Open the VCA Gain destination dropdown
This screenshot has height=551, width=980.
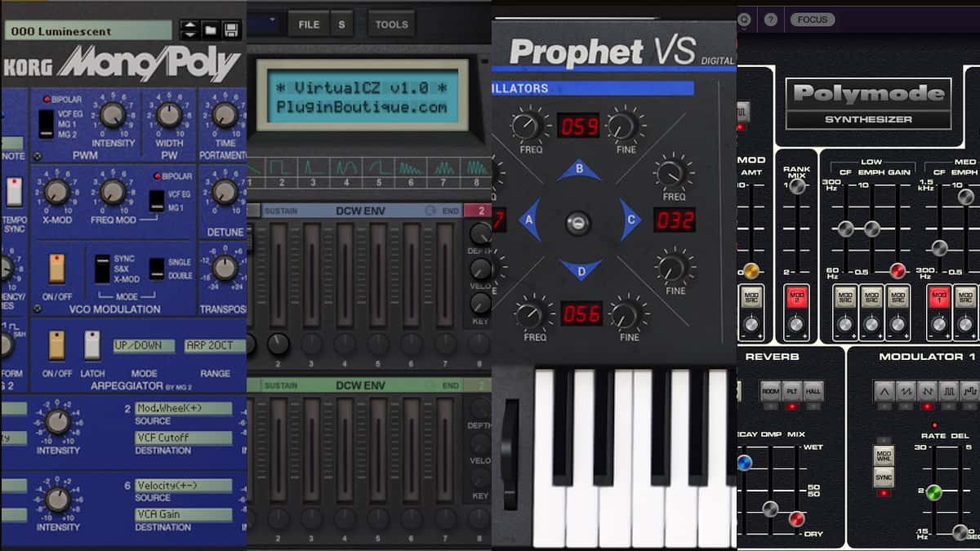(183, 514)
